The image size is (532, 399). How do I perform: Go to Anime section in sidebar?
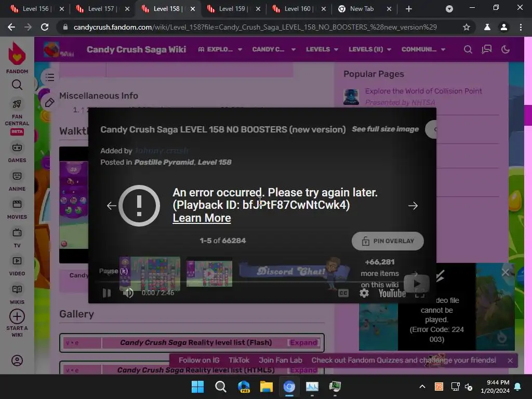17,181
